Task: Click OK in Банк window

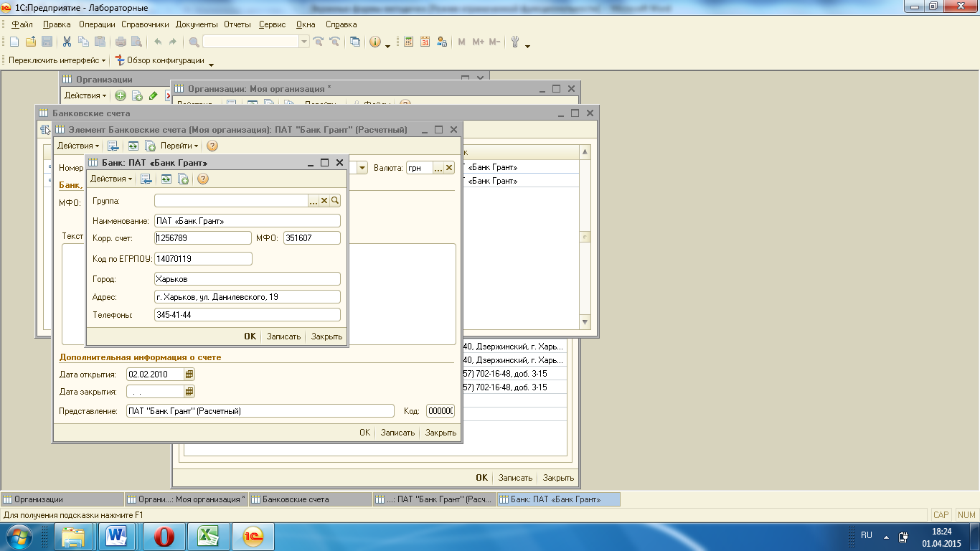Action: coord(250,336)
